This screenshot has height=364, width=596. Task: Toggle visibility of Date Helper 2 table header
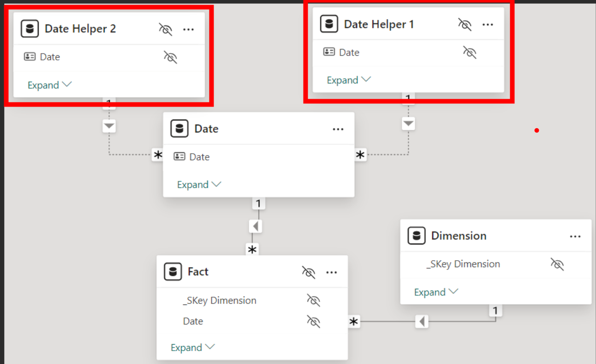[165, 29]
